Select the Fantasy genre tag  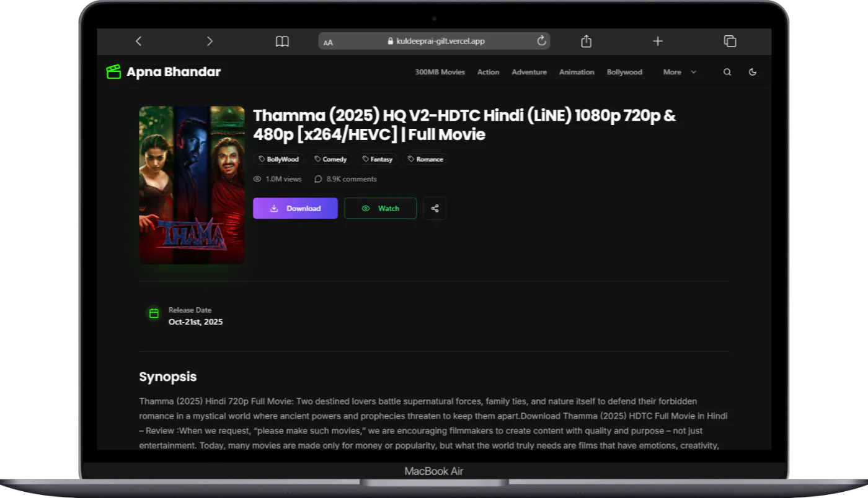point(377,159)
